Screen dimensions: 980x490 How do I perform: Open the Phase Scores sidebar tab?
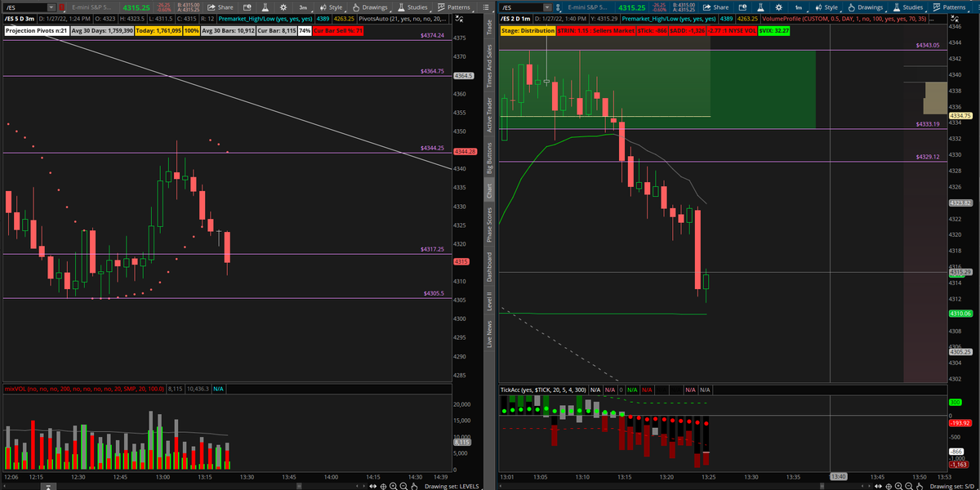[489, 226]
